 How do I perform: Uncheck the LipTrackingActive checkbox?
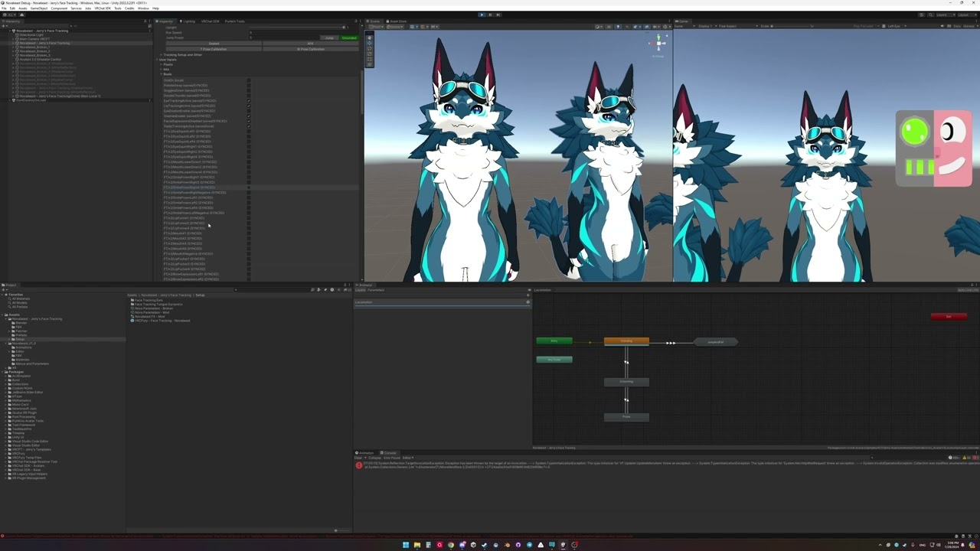point(249,106)
